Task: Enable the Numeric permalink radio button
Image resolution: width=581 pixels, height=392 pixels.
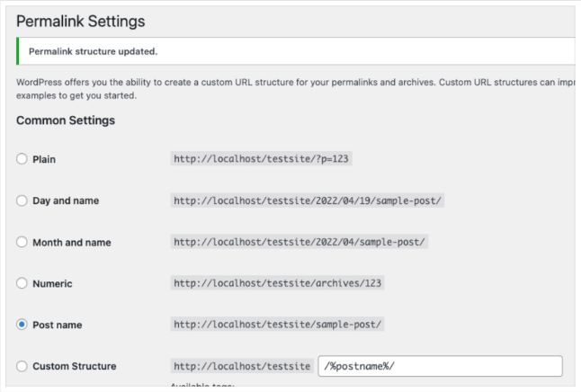Action: coord(22,283)
